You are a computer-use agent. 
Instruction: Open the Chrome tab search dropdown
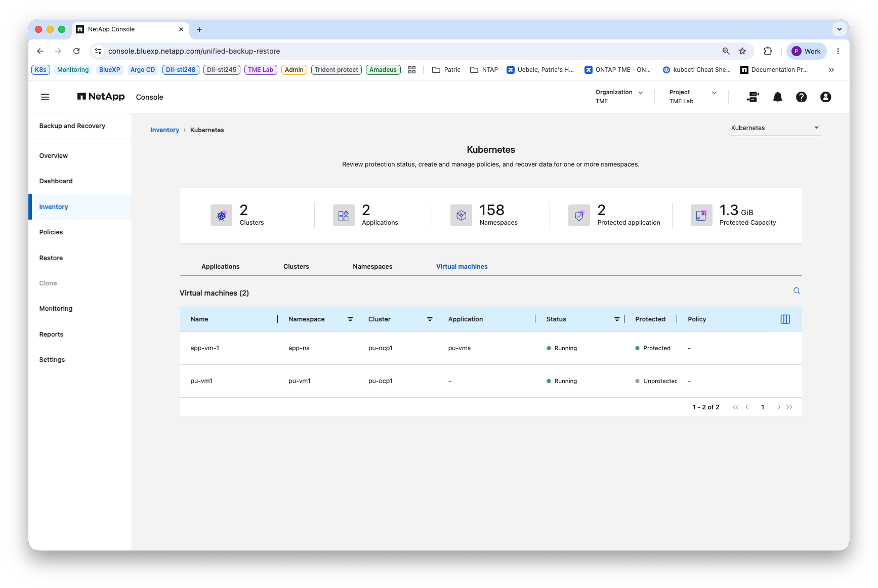point(840,29)
